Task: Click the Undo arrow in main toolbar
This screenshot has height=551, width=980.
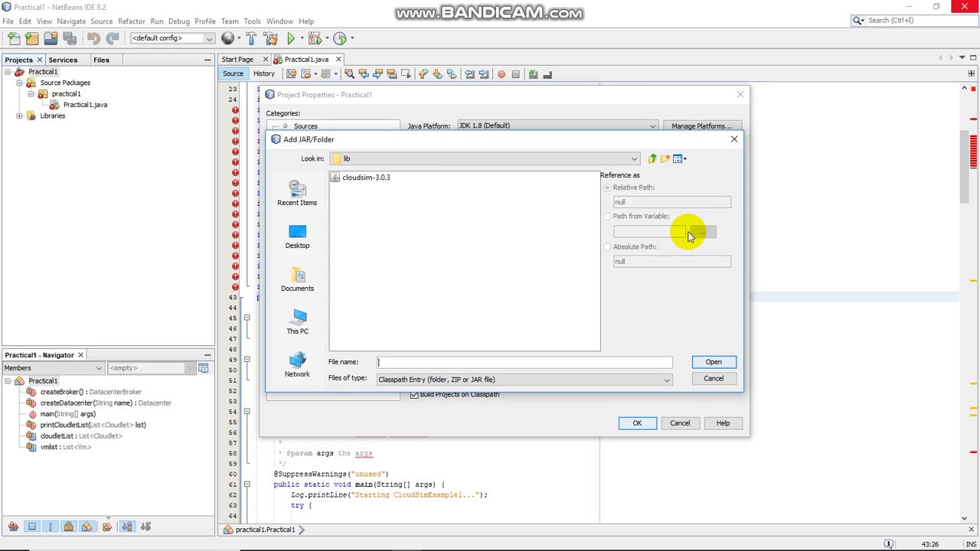Action: point(93,38)
